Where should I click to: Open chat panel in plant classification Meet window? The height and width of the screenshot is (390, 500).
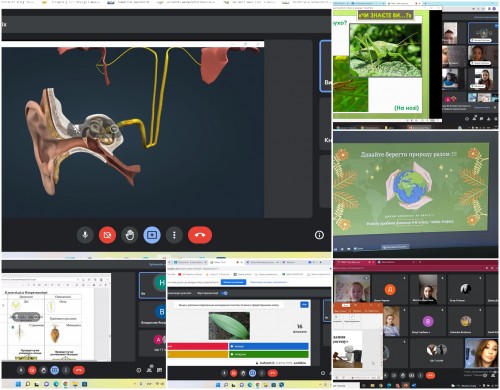click(x=159, y=370)
